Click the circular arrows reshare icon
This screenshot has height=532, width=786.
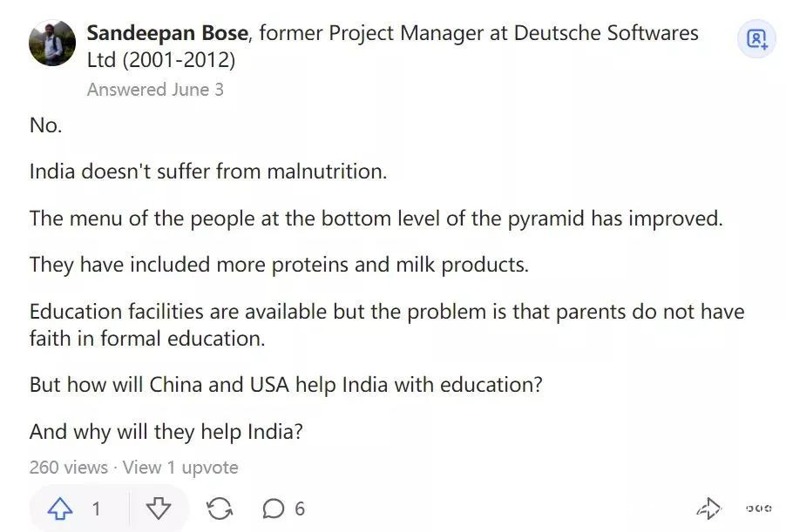coord(220,509)
